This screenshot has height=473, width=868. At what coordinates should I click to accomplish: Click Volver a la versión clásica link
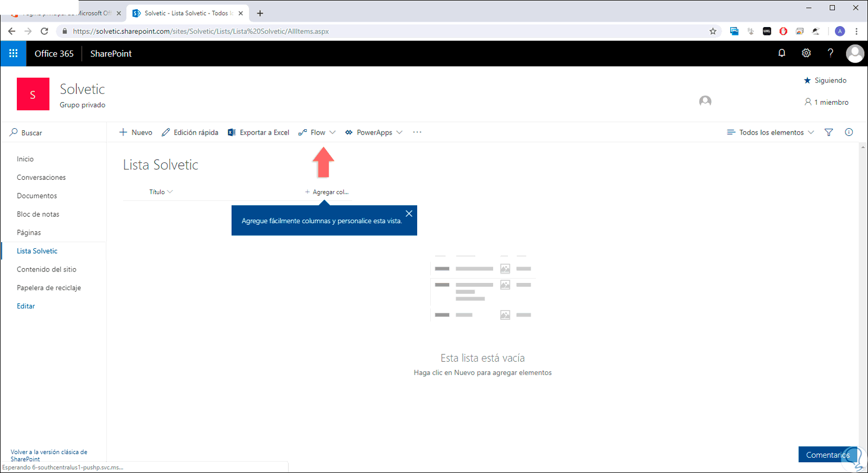pyautogui.click(x=49, y=455)
